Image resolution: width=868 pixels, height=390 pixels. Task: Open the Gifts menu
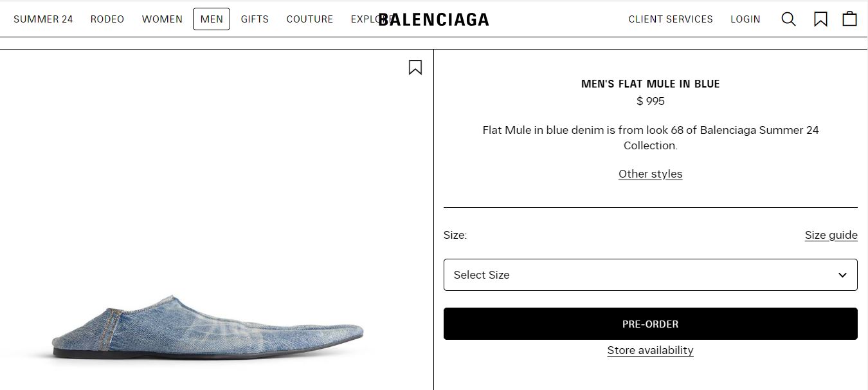click(x=255, y=19)
